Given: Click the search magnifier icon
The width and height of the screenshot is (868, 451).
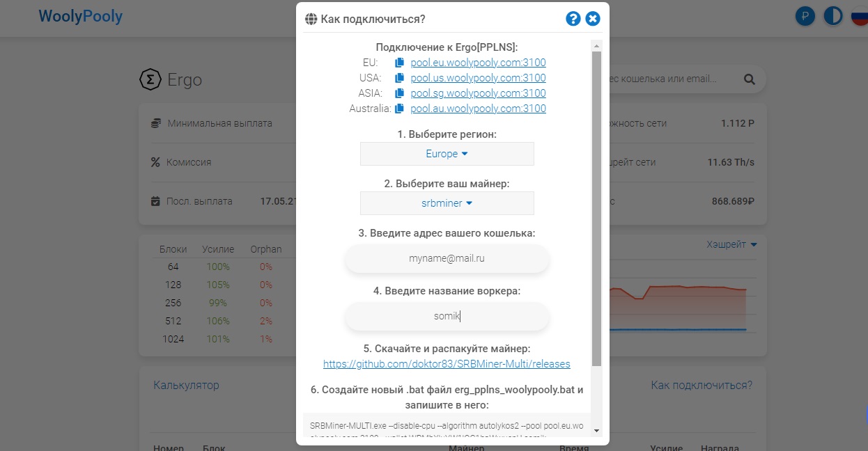Looking at the screenshot, I should click(x=749, y=79).
